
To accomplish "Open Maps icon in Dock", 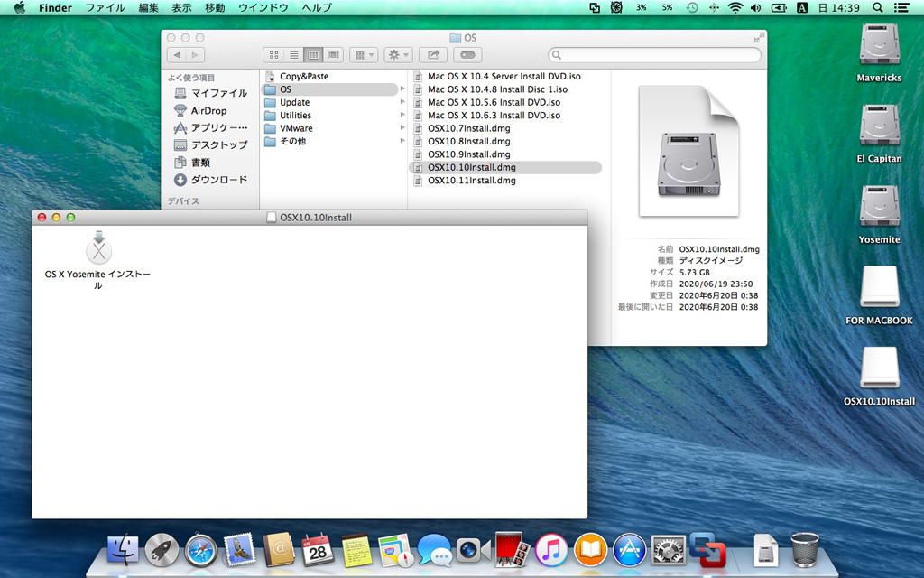I will click(395, 551).
